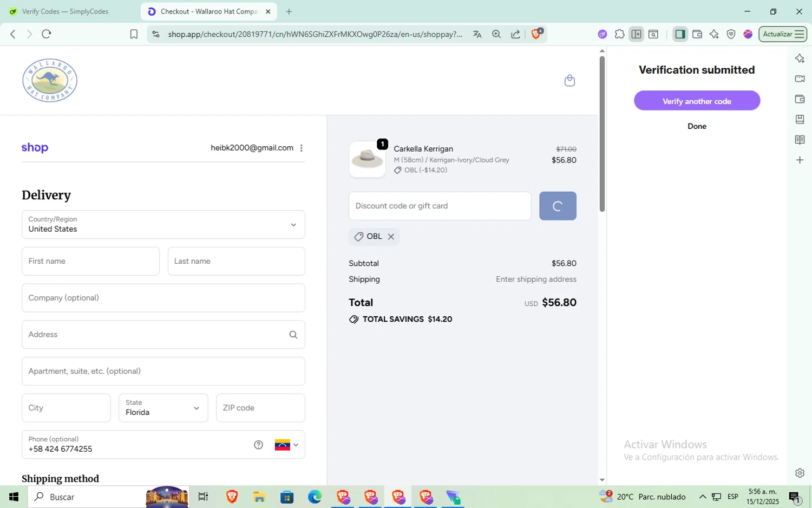Open Brave Wallet toolbar icon
Image resolution: width=812 pixels, height=508 pixels.
click(697, 34)
